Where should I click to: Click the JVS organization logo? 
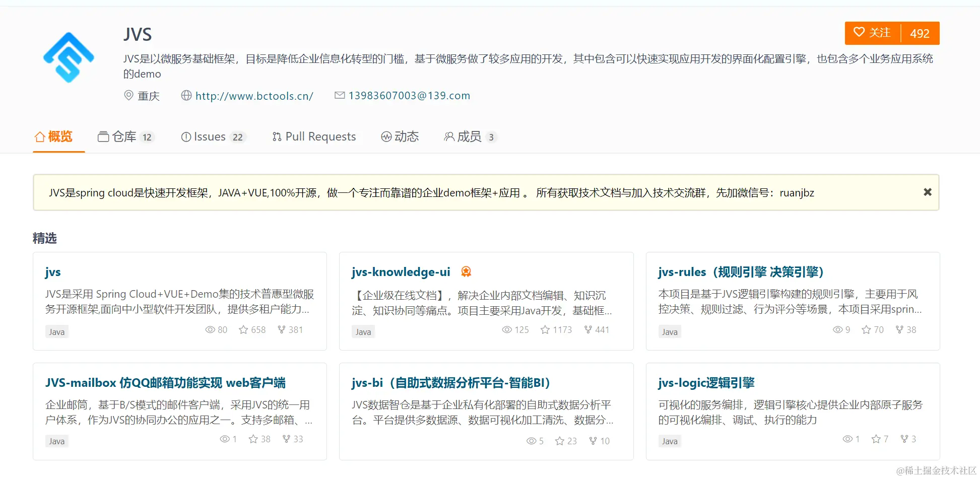point(69,57)
